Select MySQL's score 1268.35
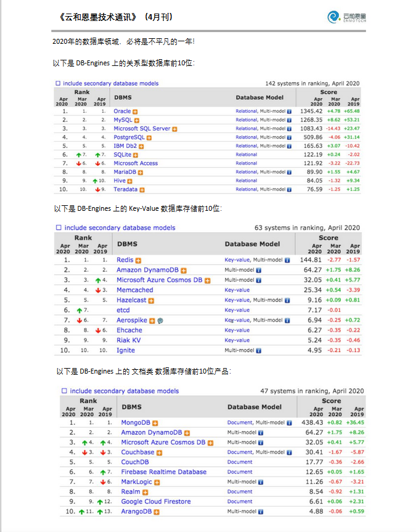The width and height of the screenshot is (416, 532). (x=311, y=120)
